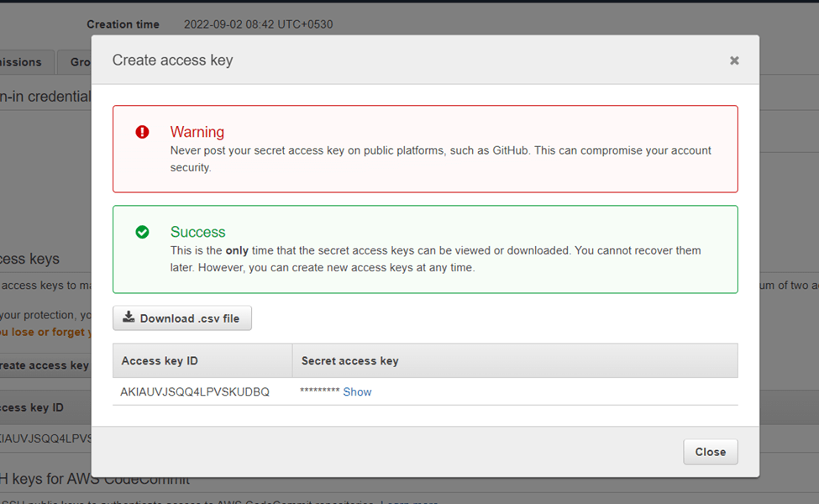The height and width of the screenshot is (504, 819).
Task: Click the masked secret key asterisks
Action: coord(319,391)
